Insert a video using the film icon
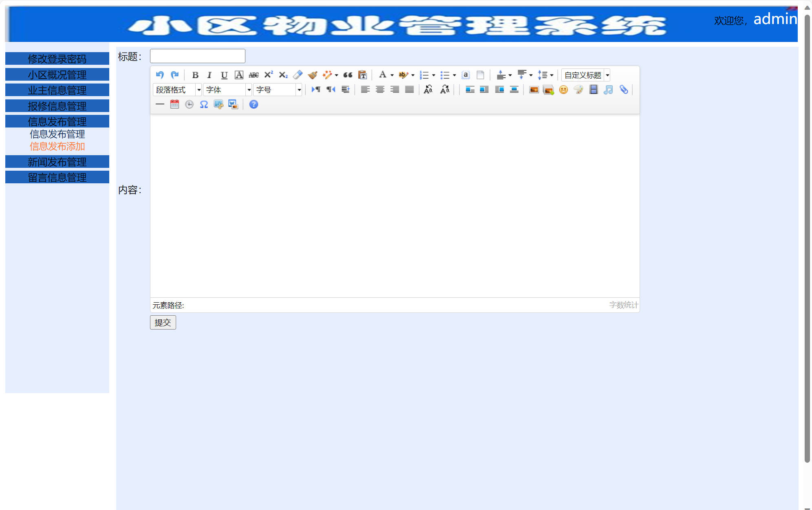Image resolution: width=812 pixels, height=510 pixels. coord(593,90)
